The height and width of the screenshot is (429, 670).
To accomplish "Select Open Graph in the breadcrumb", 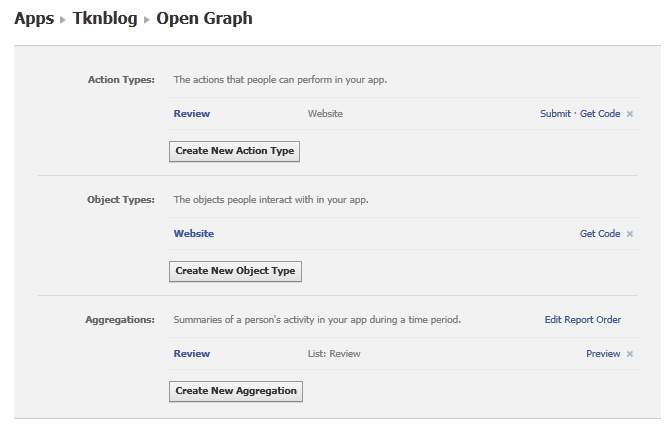I will [x=204, y=19].
